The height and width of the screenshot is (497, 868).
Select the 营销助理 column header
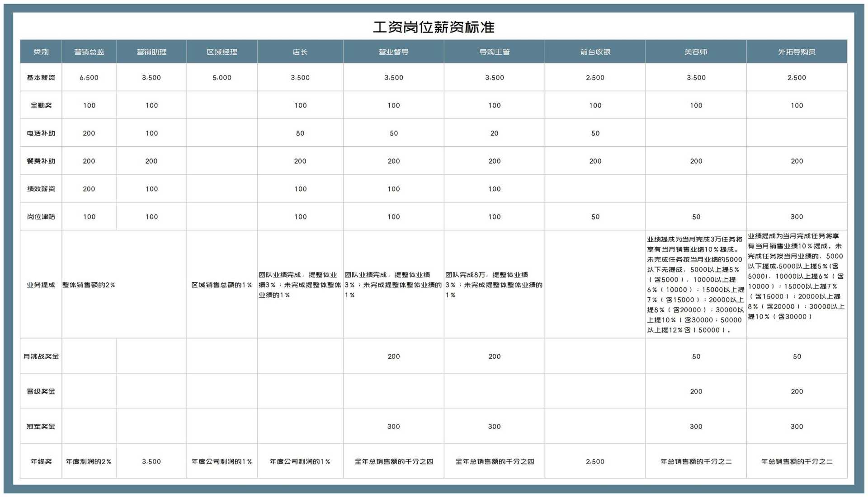point(151,52)
